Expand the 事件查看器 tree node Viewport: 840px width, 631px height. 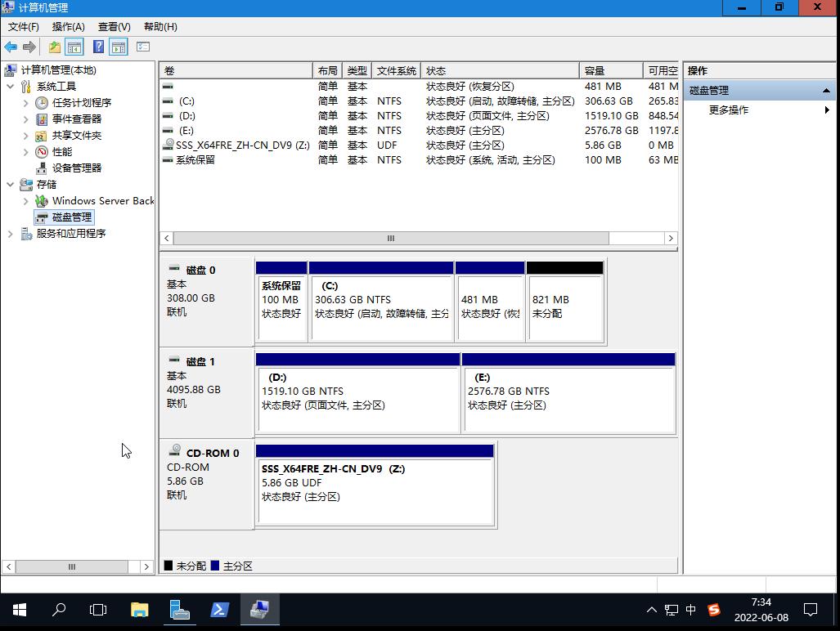coord(25,119)
